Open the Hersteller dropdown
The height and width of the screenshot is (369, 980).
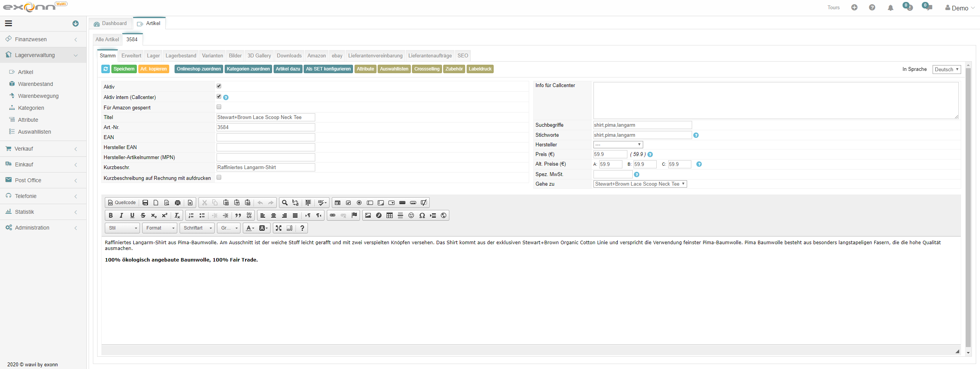click(x=617, y=144)
